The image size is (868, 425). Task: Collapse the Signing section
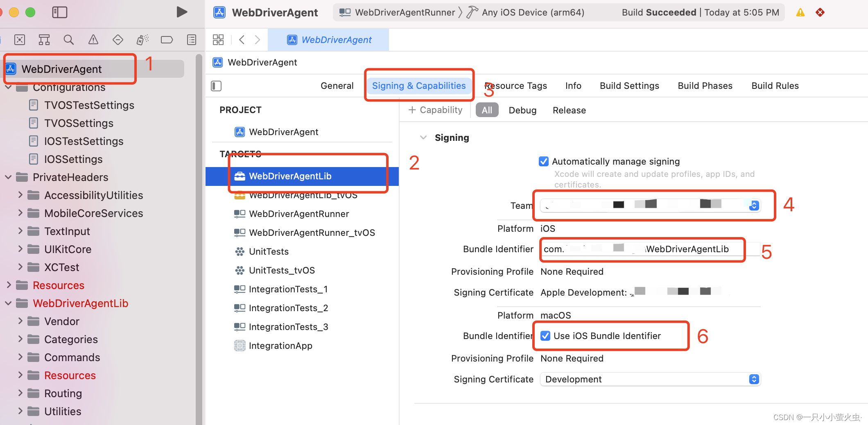click(423, 138)
